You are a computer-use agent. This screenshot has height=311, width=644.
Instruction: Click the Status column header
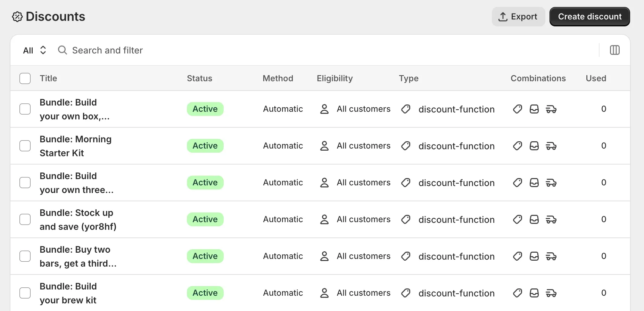199,78
